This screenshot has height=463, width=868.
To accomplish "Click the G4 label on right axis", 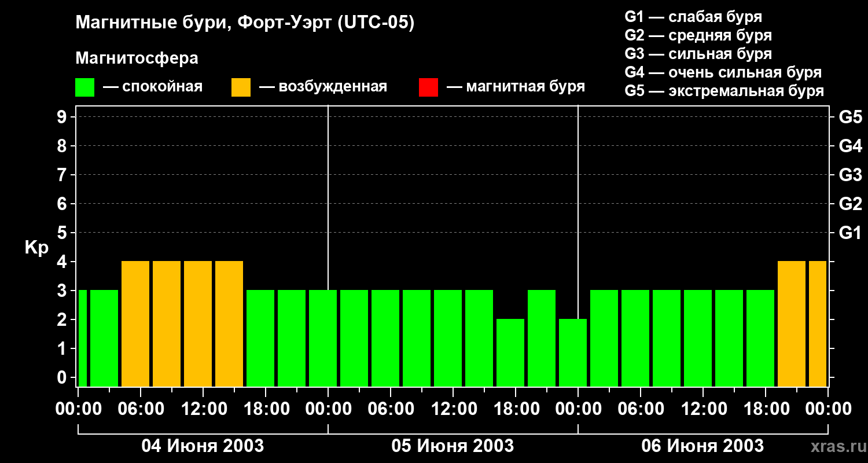I will [850, 146].
